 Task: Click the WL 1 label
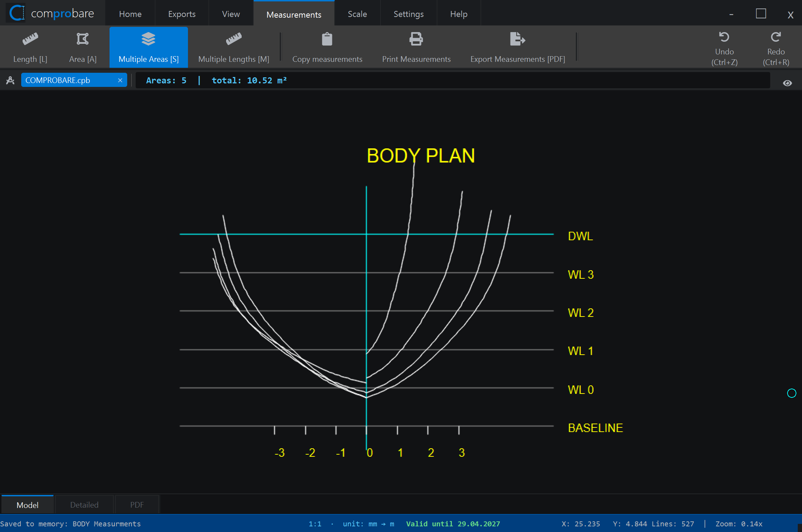(580, 351)
